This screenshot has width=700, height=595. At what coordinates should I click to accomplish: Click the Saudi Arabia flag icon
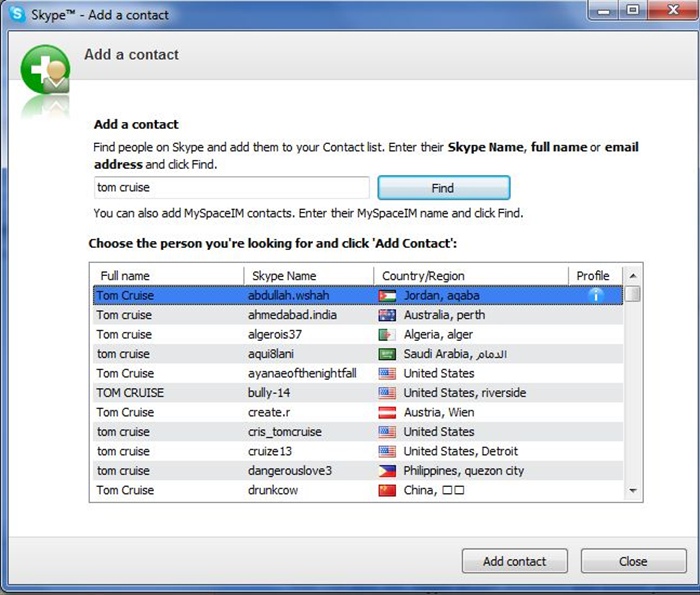pos(387,354)
